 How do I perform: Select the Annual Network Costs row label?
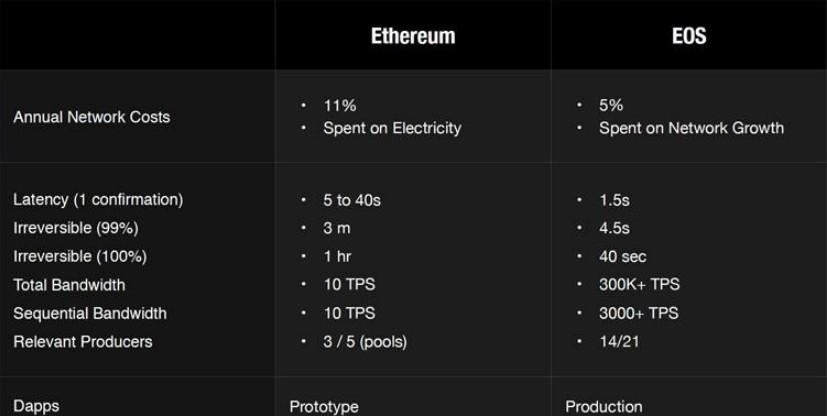(92, 117)
